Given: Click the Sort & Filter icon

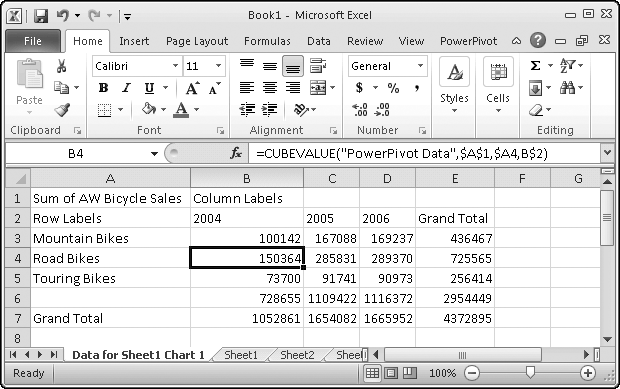Looking at the screenshot, I should pos(568,66).
